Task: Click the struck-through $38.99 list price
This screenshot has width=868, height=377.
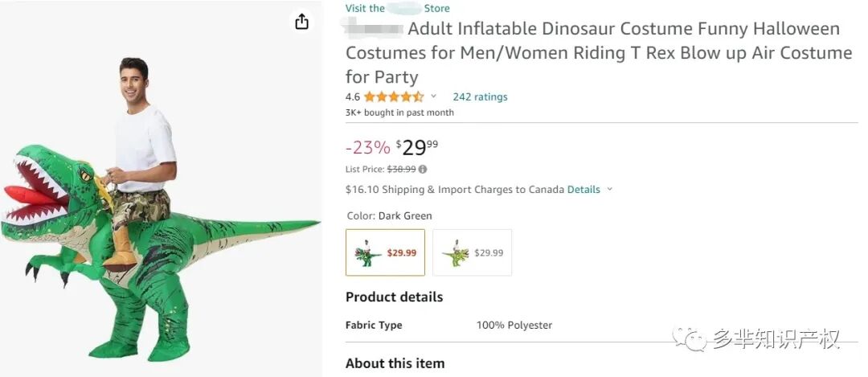Action: (401, 170)
